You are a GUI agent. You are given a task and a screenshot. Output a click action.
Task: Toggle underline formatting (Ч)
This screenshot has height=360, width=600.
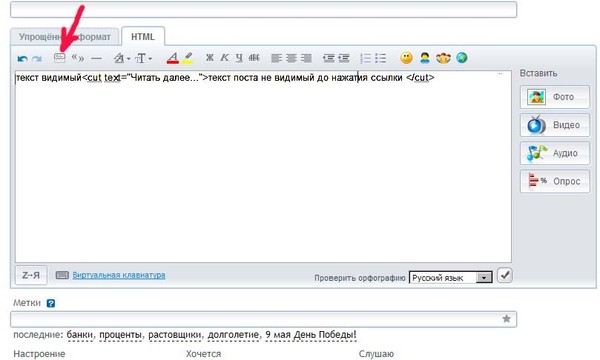coord(239,58)
